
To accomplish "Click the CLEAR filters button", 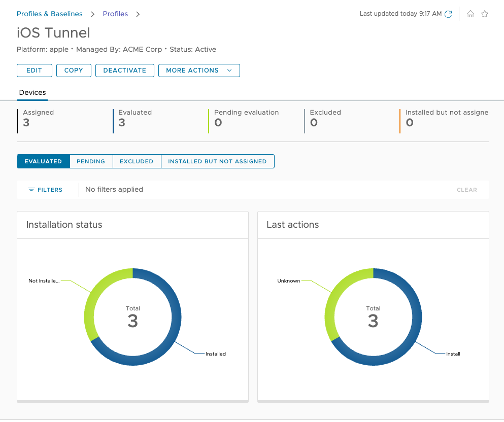I will coord(466,190).
